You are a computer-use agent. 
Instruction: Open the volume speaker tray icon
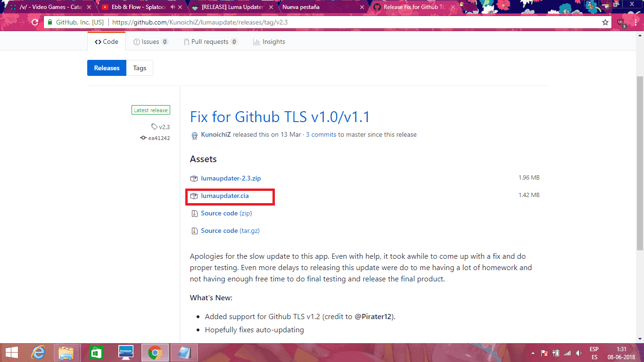pyautogui.click(x=578, y=353)
